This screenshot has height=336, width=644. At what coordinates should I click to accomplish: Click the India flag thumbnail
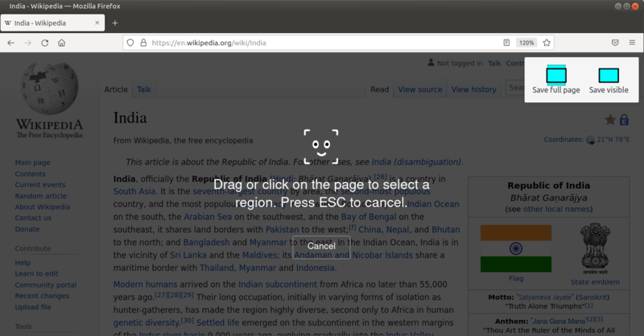[516, 248]
